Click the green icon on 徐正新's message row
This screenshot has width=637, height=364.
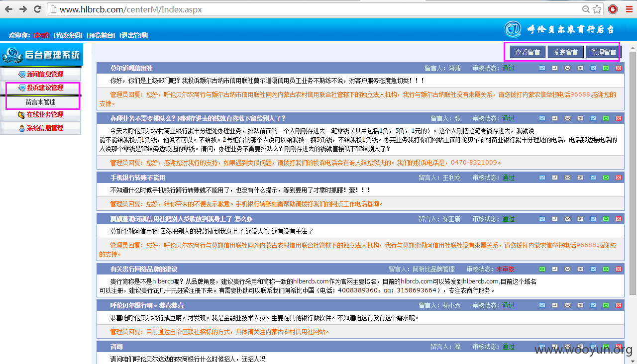pyautogui.click(x=606, y=219)
